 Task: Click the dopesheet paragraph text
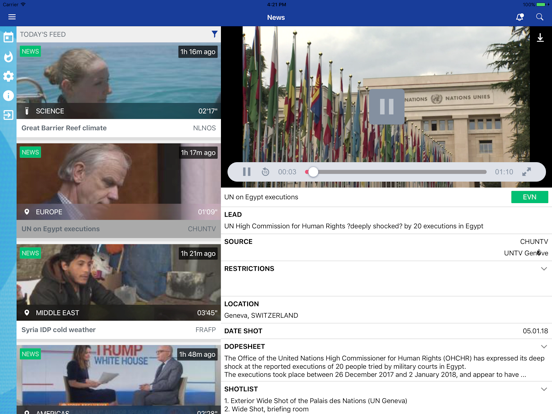click(384, 366)
